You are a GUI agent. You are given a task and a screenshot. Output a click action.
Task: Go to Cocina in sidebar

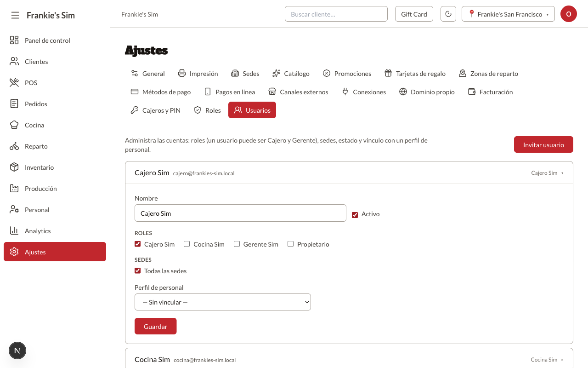coord(55,125)
